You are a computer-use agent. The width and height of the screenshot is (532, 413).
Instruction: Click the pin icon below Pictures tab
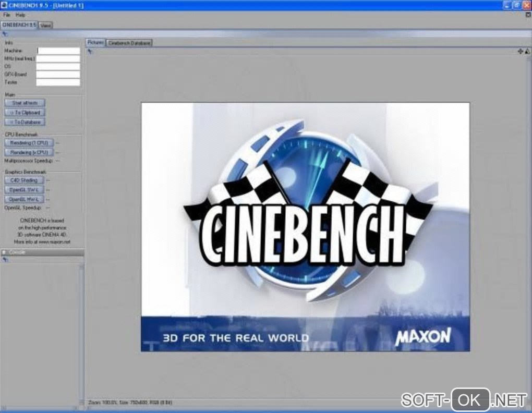(x=90, y=52)
